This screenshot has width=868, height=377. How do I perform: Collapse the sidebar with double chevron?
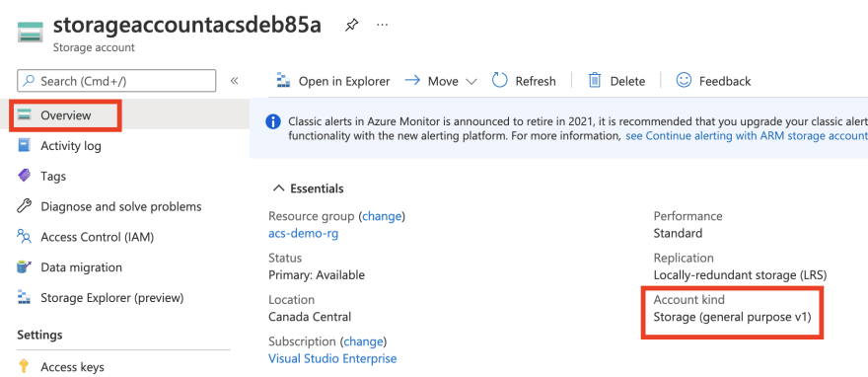(x=234, y=81)
